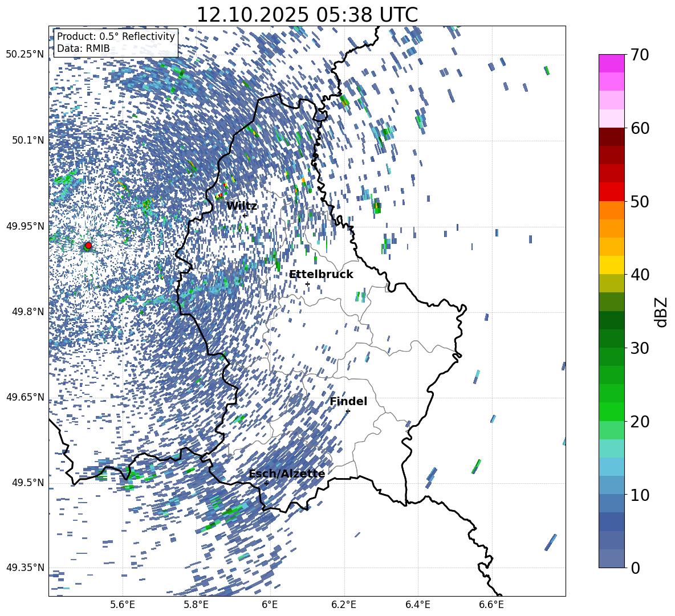This screenshot has height=616, width=675.
Task: Pick the bright green colorbar band above 20
Action: point(611,412)
